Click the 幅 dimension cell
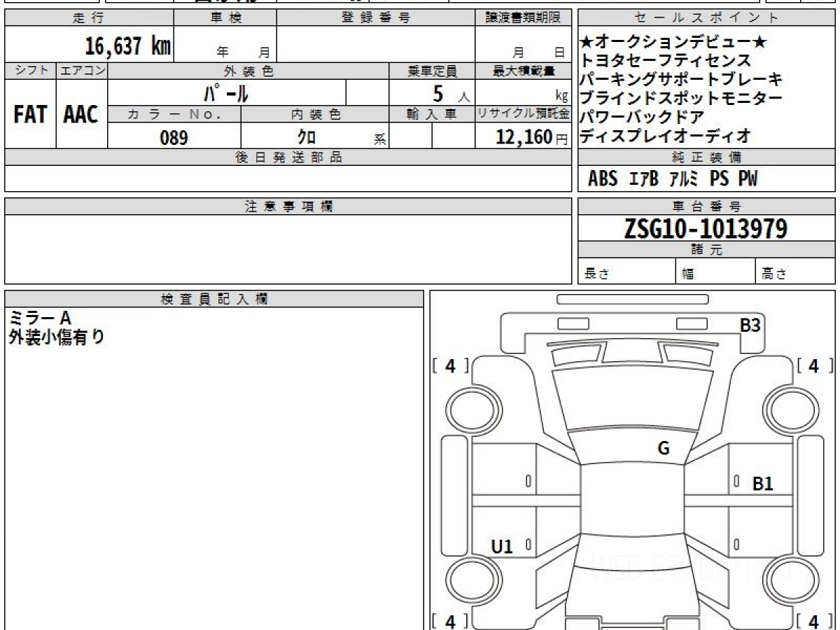Viewport: 840px width, 630px height. [x=715, y=272]
